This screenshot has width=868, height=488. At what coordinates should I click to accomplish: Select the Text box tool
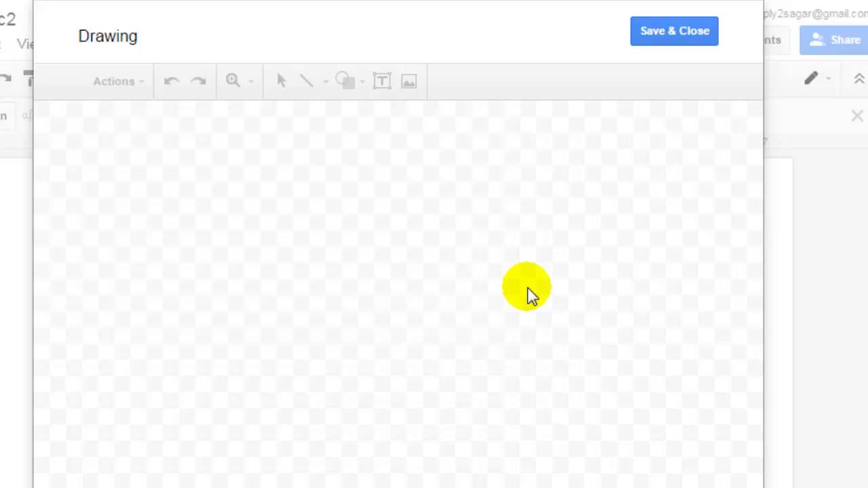coord(382,81)
